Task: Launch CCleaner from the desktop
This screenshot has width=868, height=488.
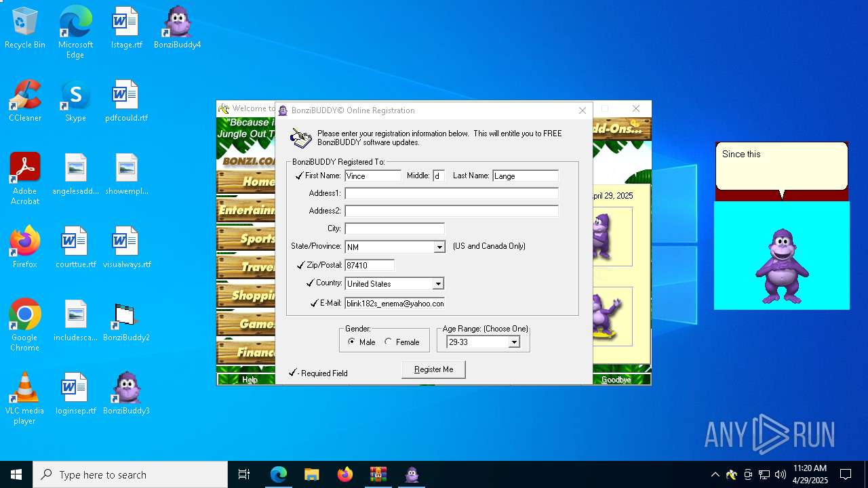Action: (25, 102)
